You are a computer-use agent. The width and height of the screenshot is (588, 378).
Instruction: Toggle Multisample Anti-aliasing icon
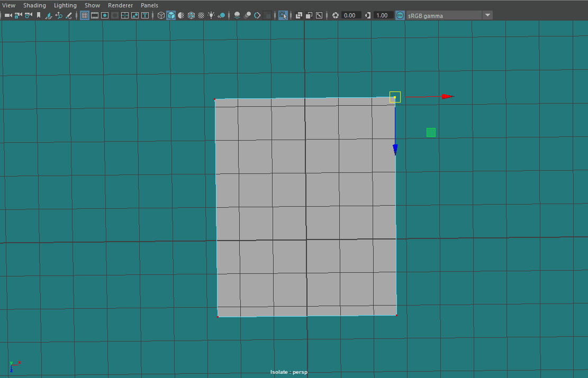click(257, 15)
